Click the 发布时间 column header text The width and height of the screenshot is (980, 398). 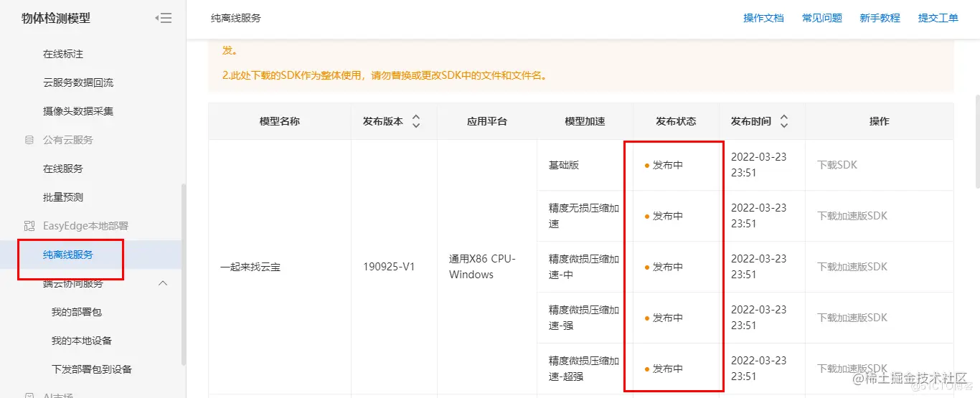coord(751,121)
